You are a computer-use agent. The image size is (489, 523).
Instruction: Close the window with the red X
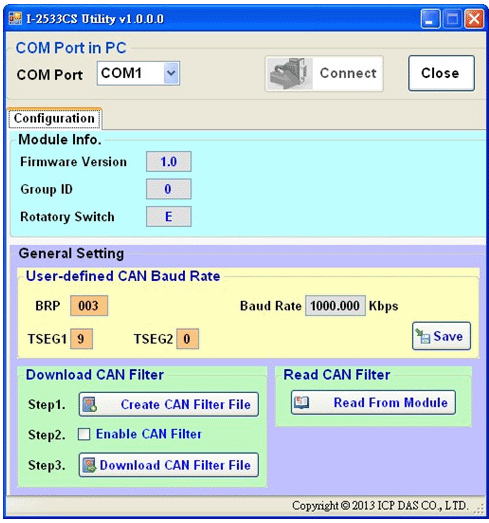pyautogui.click(x=474, y=19)
